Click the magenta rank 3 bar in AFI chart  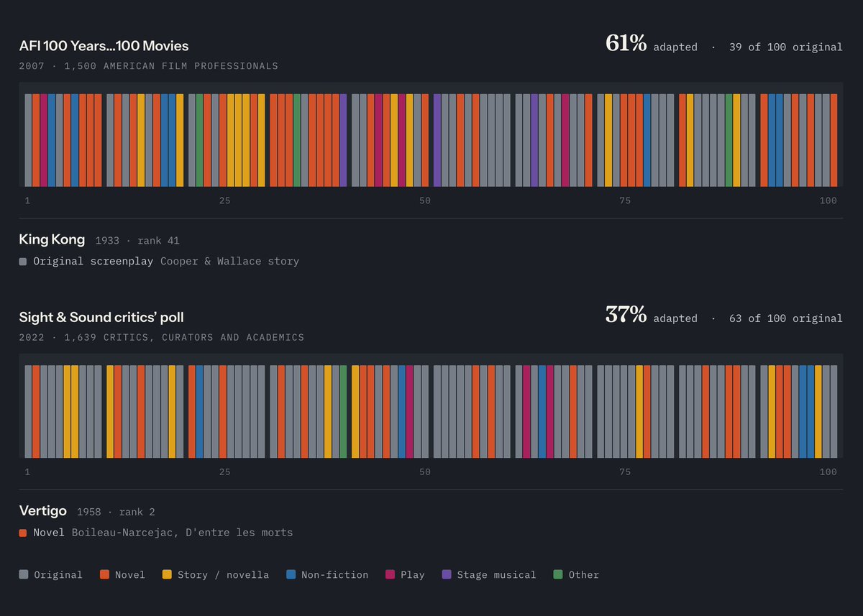[44, 139]
